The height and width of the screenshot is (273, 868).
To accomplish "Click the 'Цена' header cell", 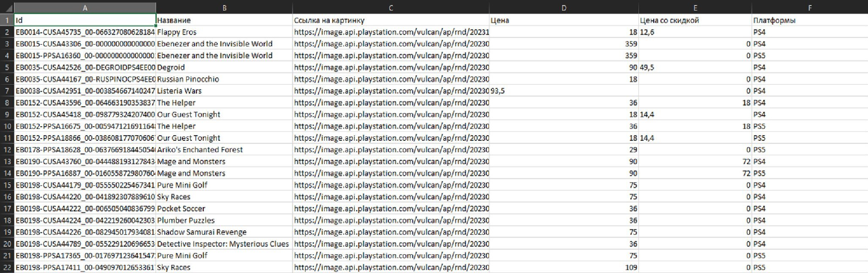I will [x=564, y=20].
